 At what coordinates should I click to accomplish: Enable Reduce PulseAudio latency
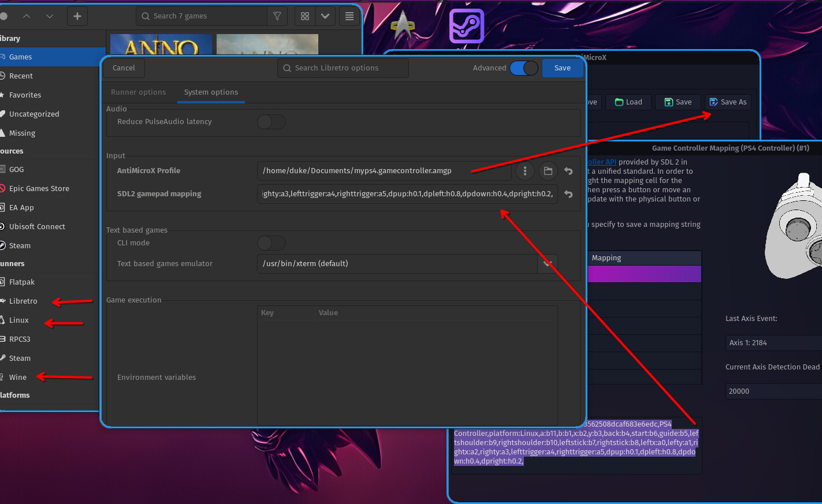pyautogui.click(x=271, y=122)
